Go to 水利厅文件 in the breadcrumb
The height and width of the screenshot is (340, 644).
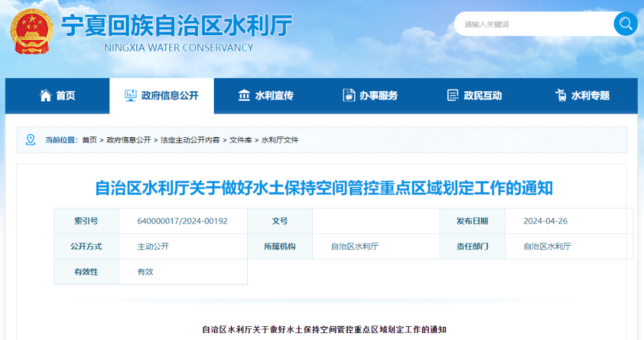[280, 140]
